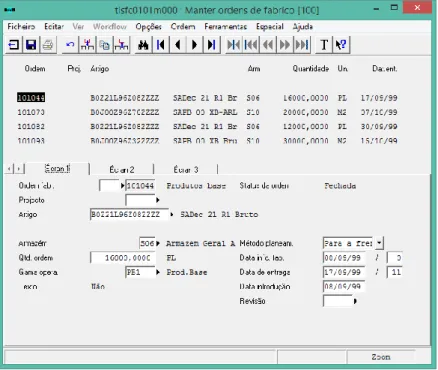Image resolution: width=438 pixels, height=370 pixels.
Task: Expand zoom arrow next to Projecto field
Action: pyautogui.click(x=158, y=200)
